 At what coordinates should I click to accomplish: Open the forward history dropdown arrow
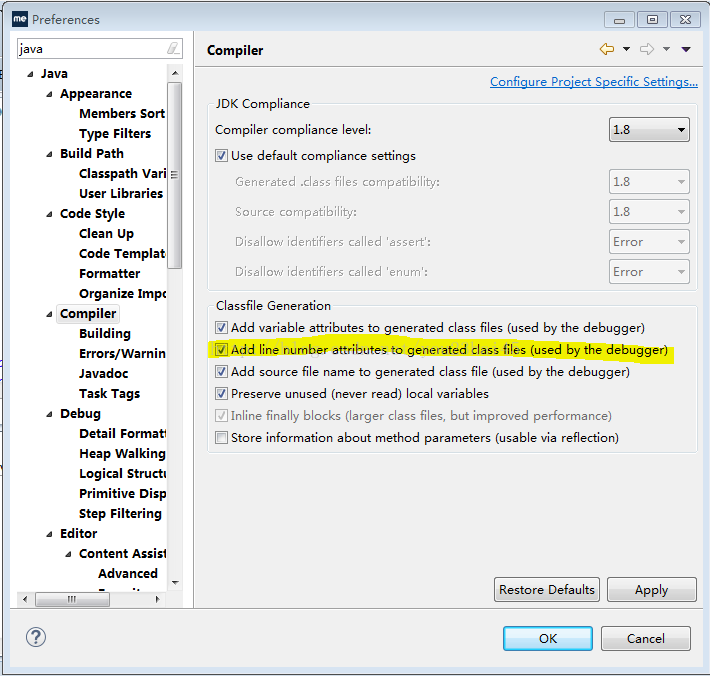666,49
